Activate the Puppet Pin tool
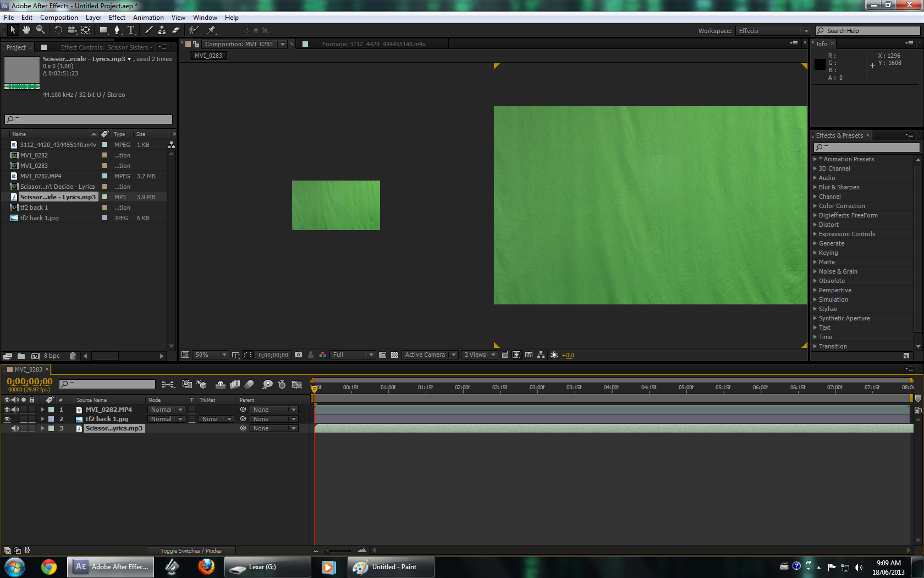 click(x=211, y=30)
